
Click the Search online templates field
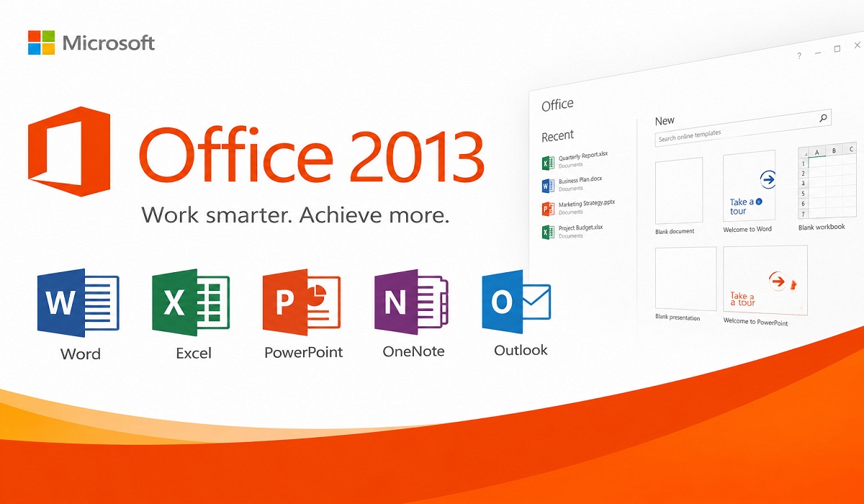[744, 127]
